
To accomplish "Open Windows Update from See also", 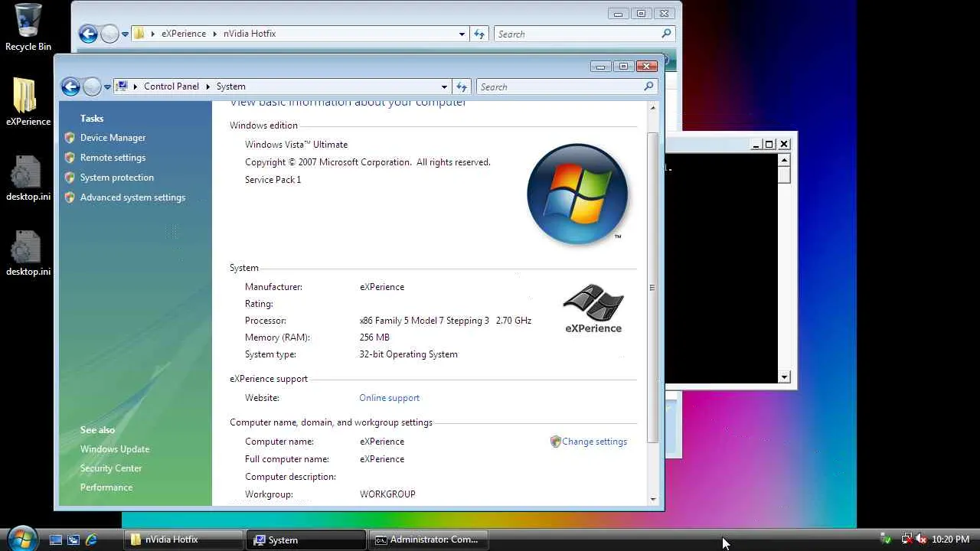I will 115,449.
